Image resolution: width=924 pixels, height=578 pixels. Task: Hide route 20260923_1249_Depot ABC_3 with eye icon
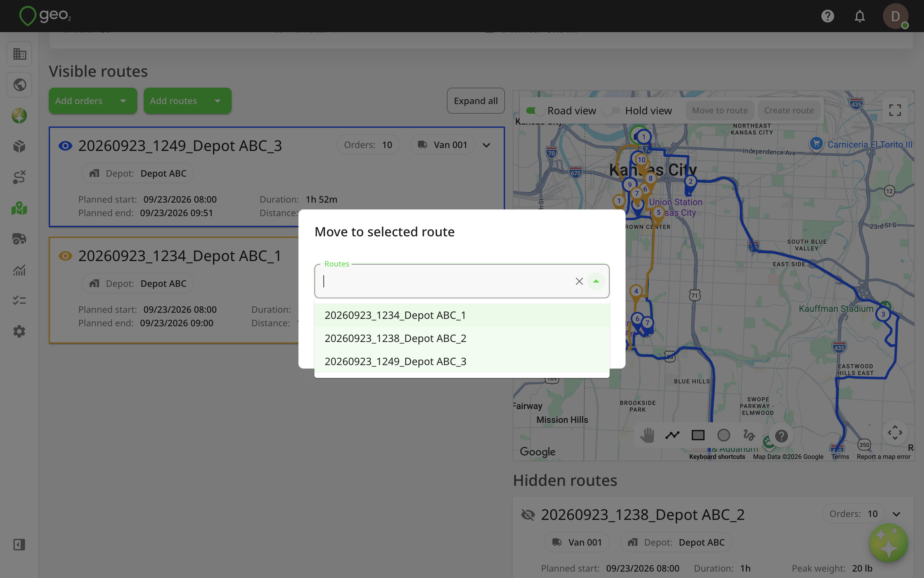tap(65, 146)
